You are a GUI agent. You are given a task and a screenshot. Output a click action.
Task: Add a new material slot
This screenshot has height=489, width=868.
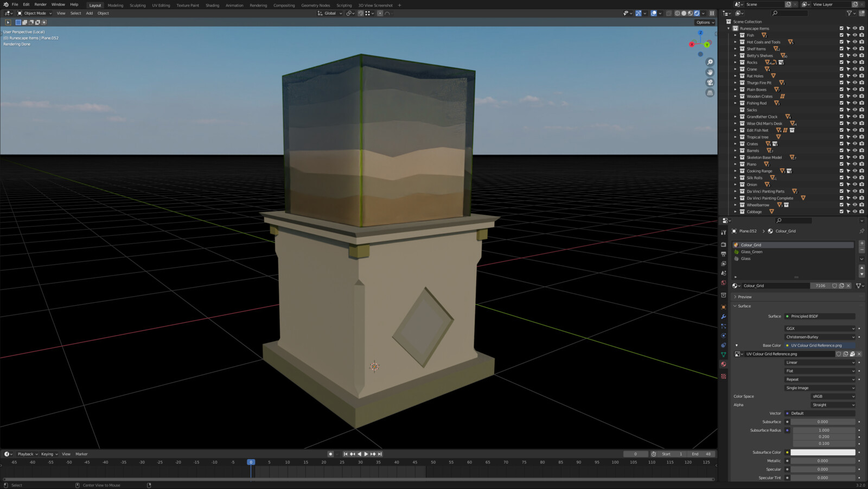pos(861,244)
